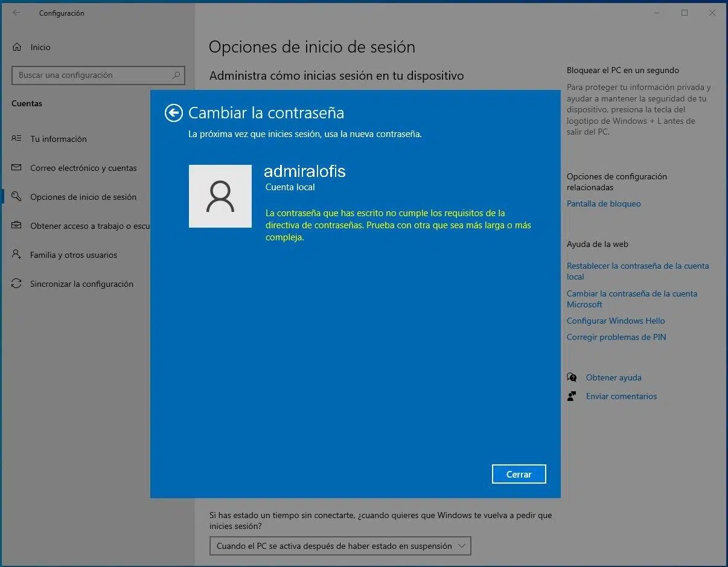Click the Cerrar button
Image resolution: width=728 pixels, height=567 pixels.
pyautogui.click(x=519, y=474)
